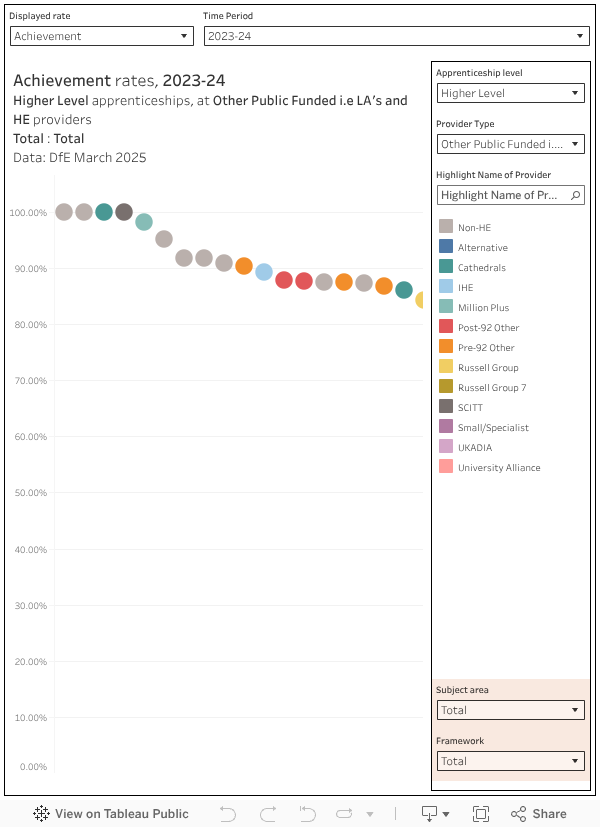This screenshot has height=827, width=600.
Task: Select the light blue IHE data point
Action: (x=264, y=272)
